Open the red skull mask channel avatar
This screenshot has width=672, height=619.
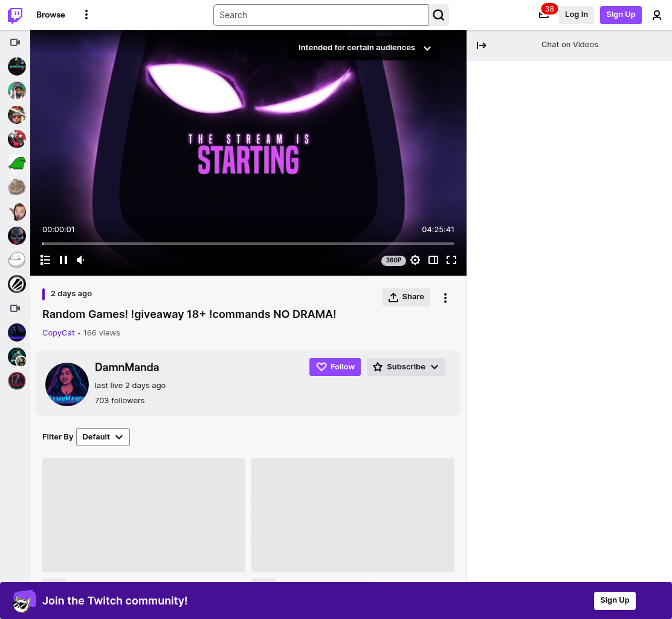[17, 236]
